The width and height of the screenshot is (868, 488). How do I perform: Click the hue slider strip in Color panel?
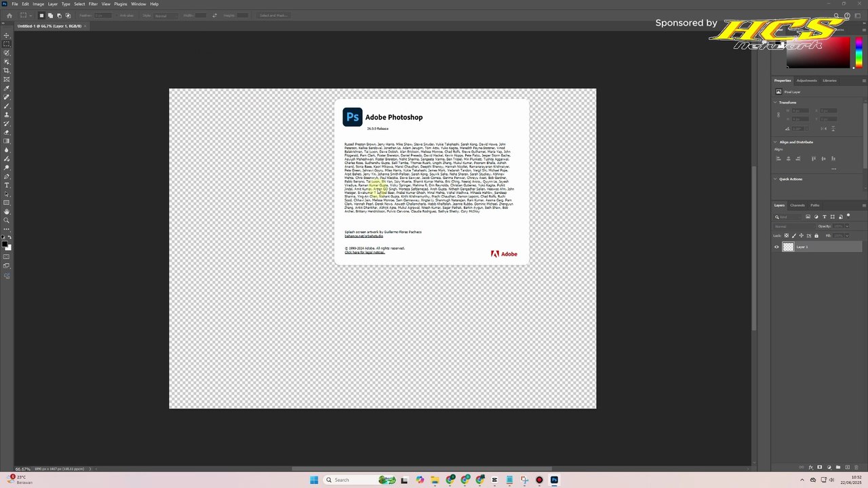click(x=859, y=53)
